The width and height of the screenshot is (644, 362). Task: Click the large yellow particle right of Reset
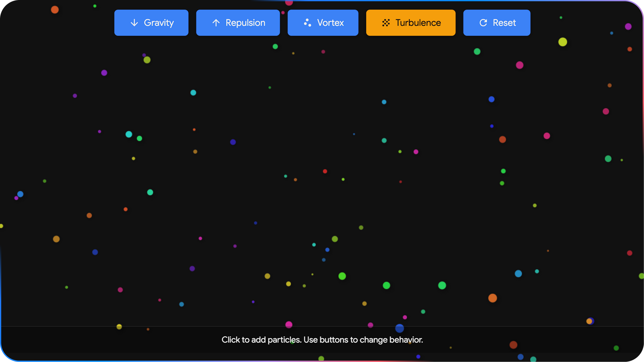[563, 42]
